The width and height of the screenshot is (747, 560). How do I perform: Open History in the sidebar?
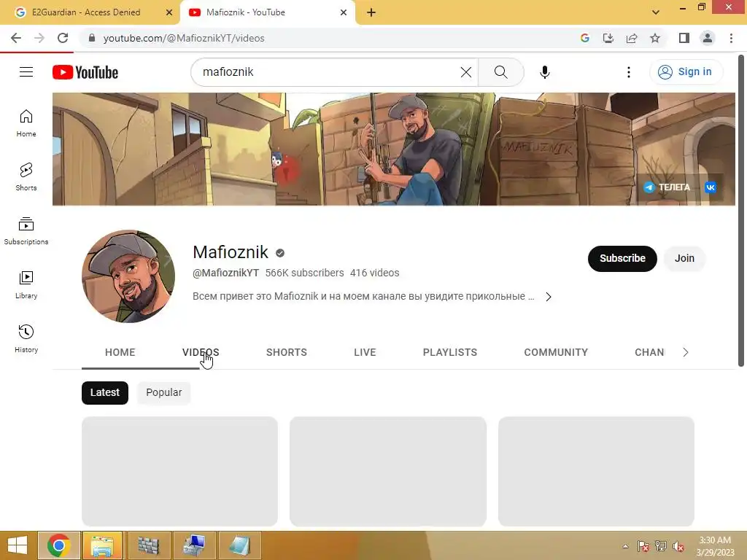(x=26, y=338)
